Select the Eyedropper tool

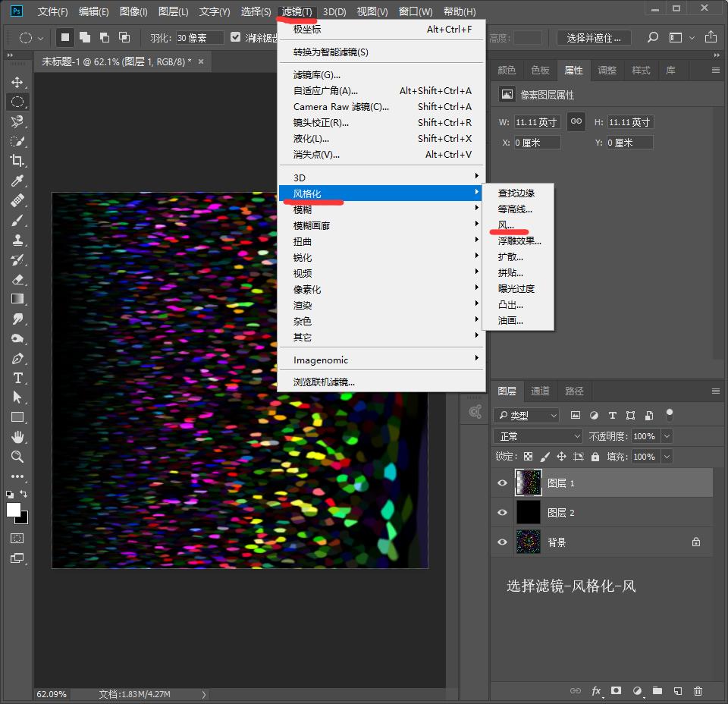click(x=17, y=181)
